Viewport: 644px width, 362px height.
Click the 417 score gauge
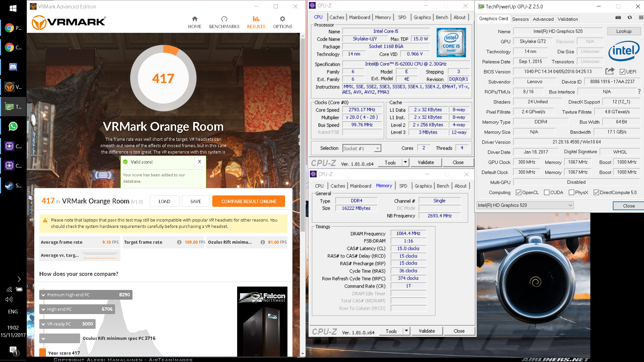pyautogui.click(x=163, y=78)
